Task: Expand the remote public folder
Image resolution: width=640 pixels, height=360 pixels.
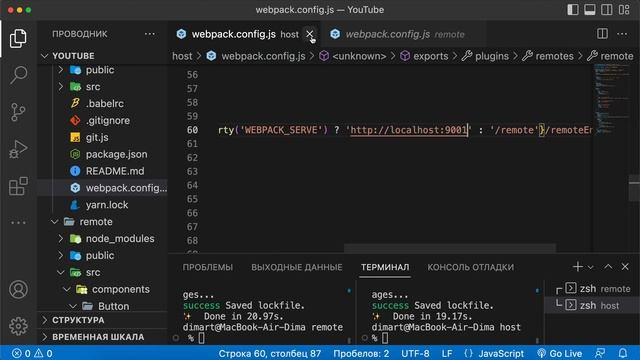Action: 100,256
